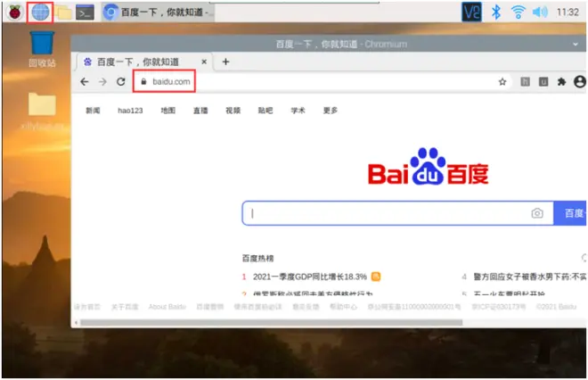Image resolution: width=588 pixels, height=380 pixels.
Task: Open the 贴吧 link
Action: [265, 111]
